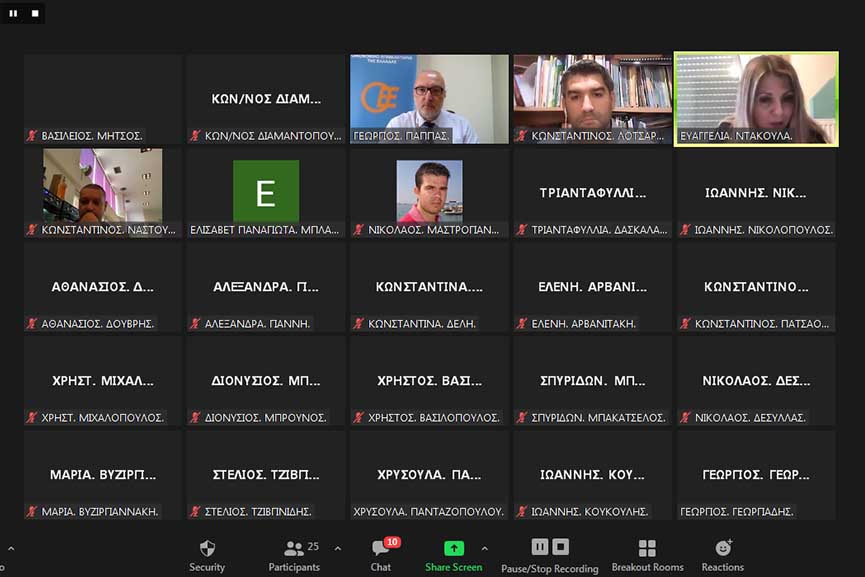Screen dimensions: 865x577
Task: Click the ΔΙΟΝΥΣΙΟΣ. ΜΠ... large name
Action: click(x=266, y=381)
